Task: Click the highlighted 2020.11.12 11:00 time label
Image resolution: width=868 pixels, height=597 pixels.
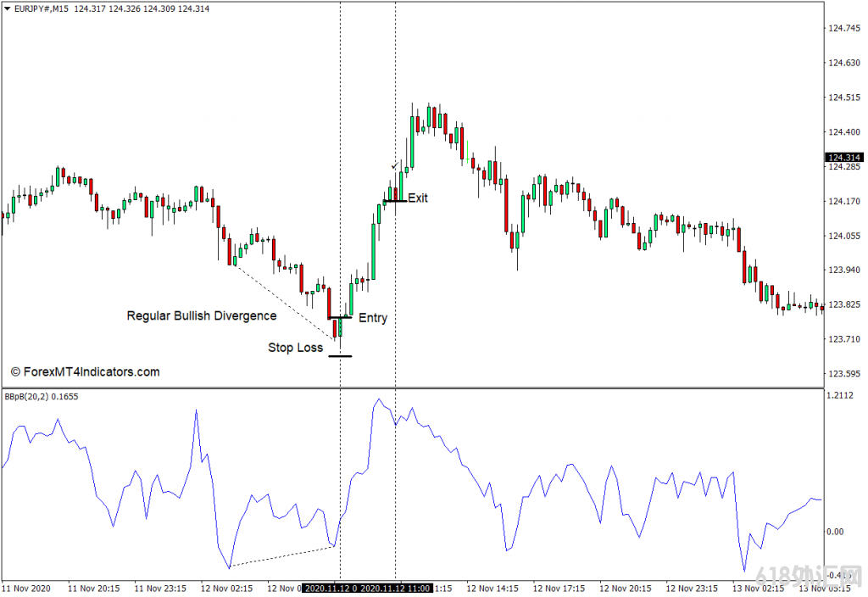Action: [398, 588]
